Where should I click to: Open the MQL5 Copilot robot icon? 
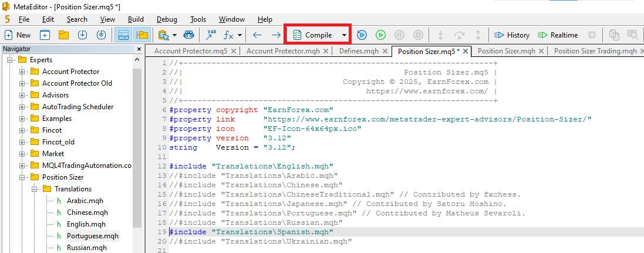coord(188,35)
